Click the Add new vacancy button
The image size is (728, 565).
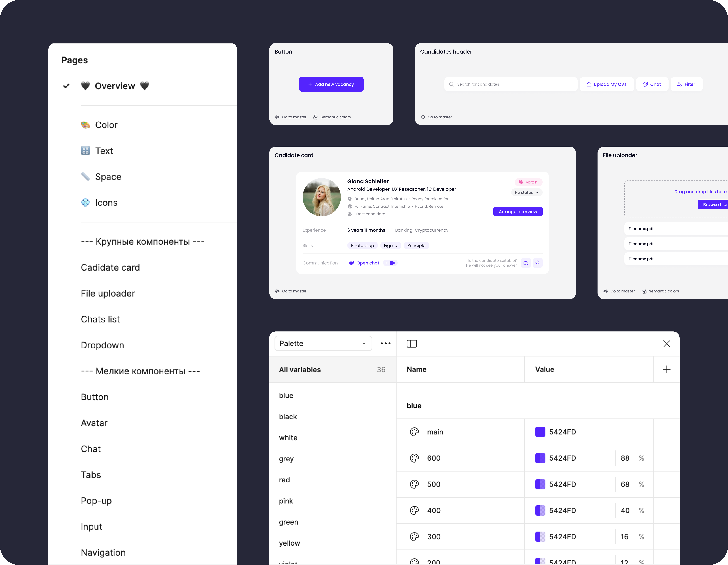[x=331, y=84]
